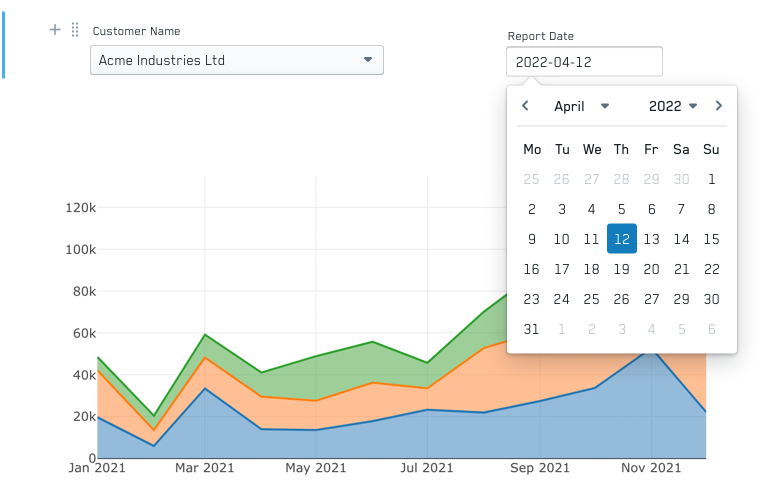Open the 2022 year dropdown
768x500 pixels.
[672, 106]
